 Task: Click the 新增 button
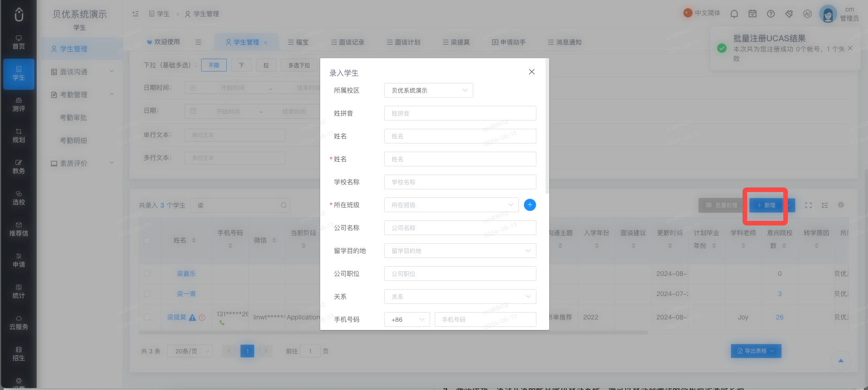[x=766, y=205]
